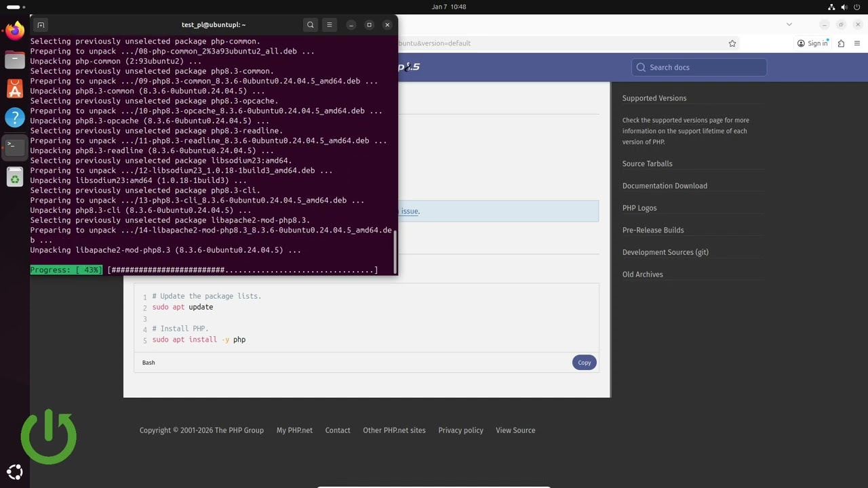
Task: Open the network status icon in top bar
Action: point(832,7)
